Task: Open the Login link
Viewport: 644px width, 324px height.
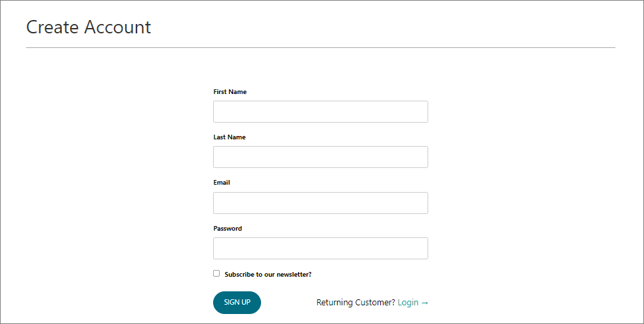Action: pos(408,303)
